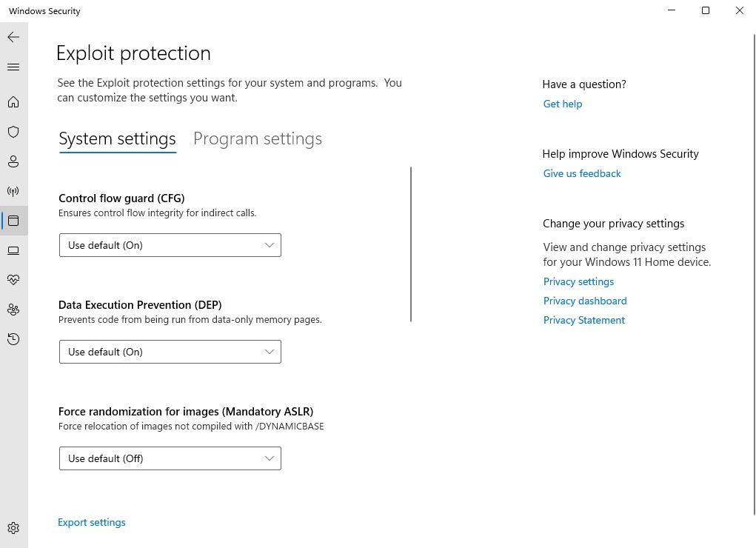Open Device security laptop icon
756x548 pixels.
(13, 250)
